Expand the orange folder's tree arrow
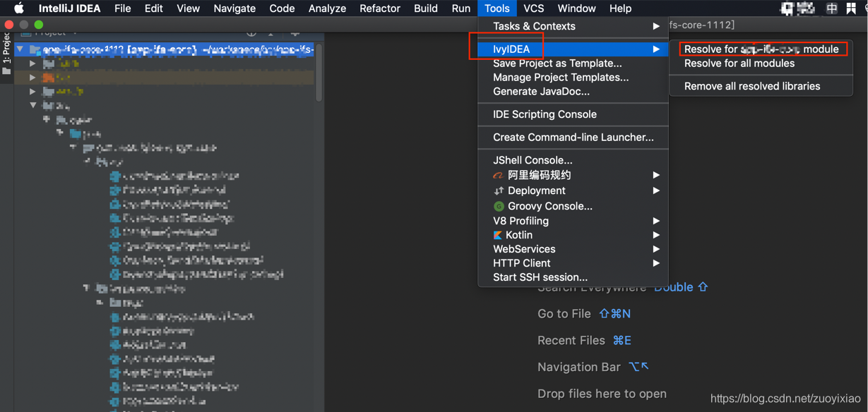This screenshot has height=412, width=868. click(32, 78)
